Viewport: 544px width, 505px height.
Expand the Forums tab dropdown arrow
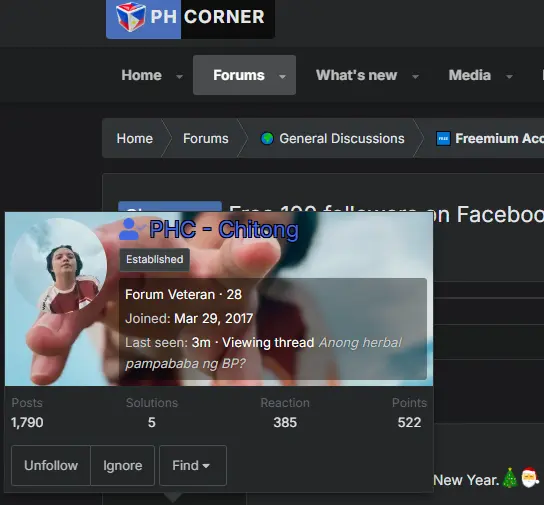282,76
